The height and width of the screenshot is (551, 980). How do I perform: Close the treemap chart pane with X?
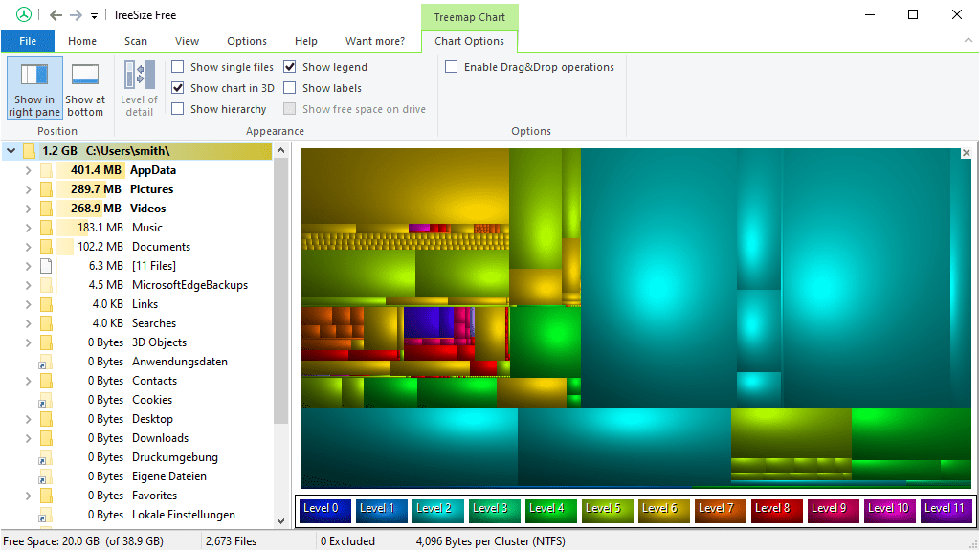(966, 153)
